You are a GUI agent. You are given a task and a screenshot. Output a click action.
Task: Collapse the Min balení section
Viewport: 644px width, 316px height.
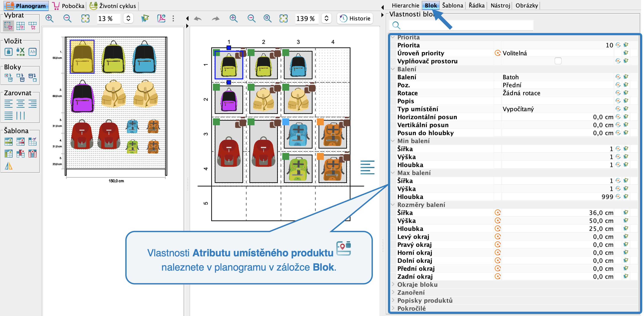coord(393,141)
